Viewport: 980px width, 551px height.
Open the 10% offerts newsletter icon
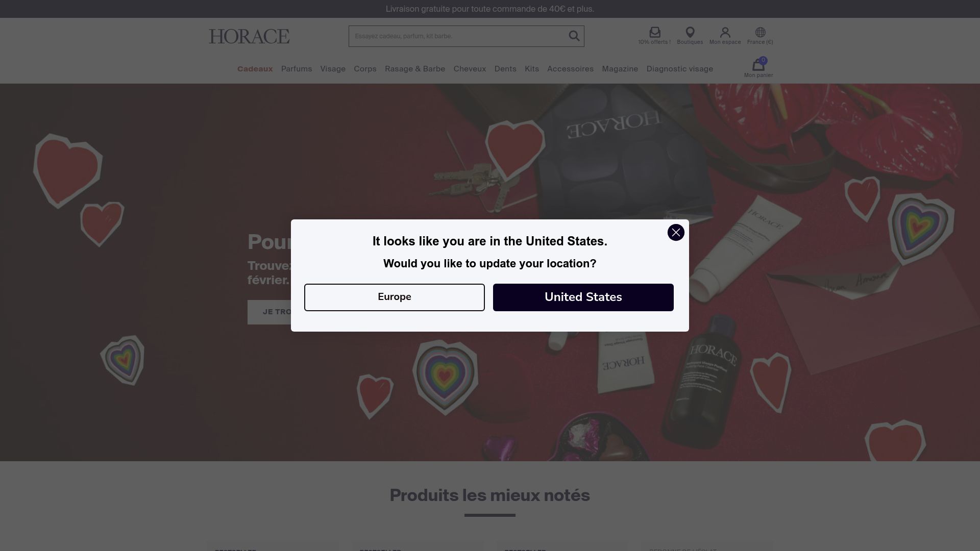[x=654, y=36]
